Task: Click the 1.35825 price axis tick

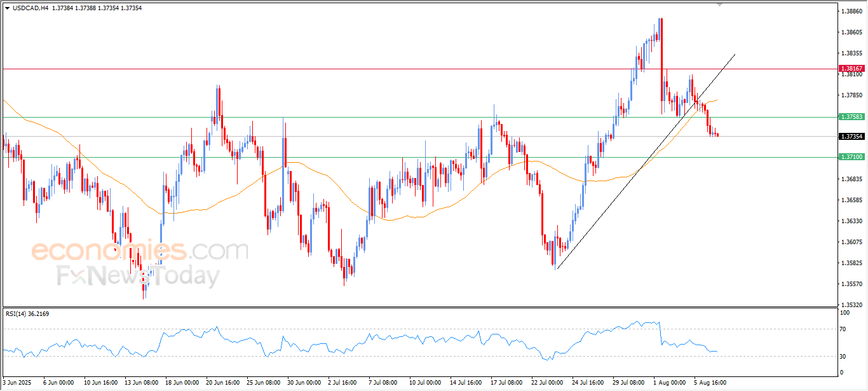Action: coord(851,263)
